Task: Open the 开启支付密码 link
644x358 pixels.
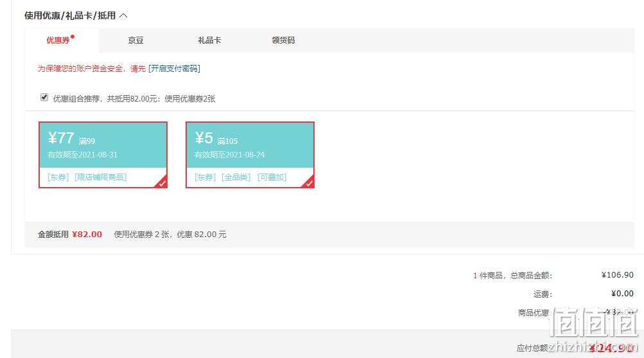Action: tap(174, 69)
